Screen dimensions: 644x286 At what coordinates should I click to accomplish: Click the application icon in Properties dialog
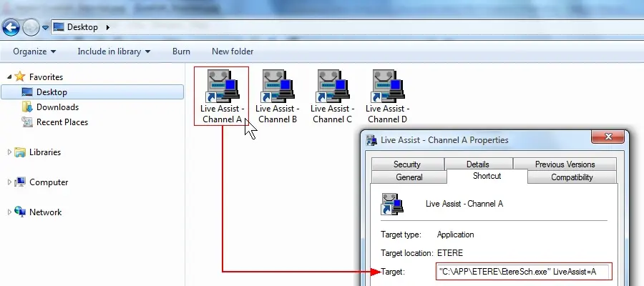click(392, 204)
